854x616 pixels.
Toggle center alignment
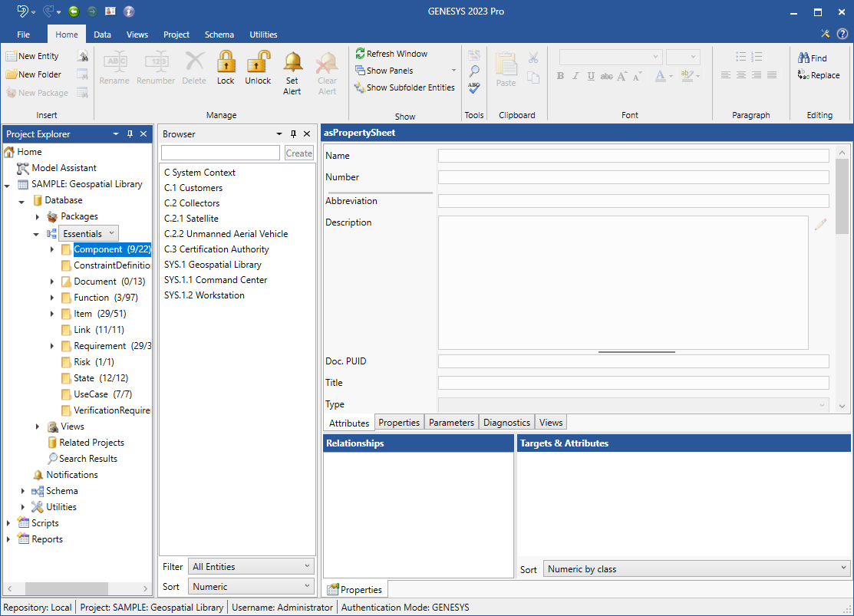(741, 75)
